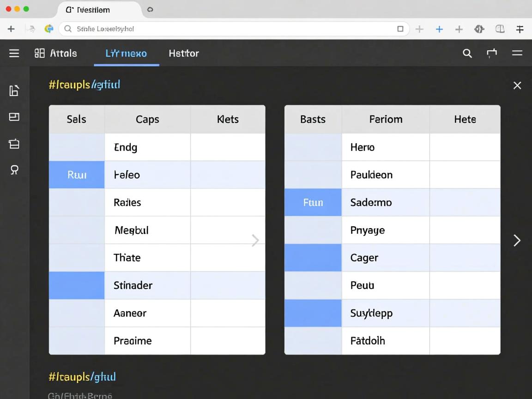Switch to the Hstitor tab
The width and height of the screenshot is (532, 399).
tap(183, 54)
